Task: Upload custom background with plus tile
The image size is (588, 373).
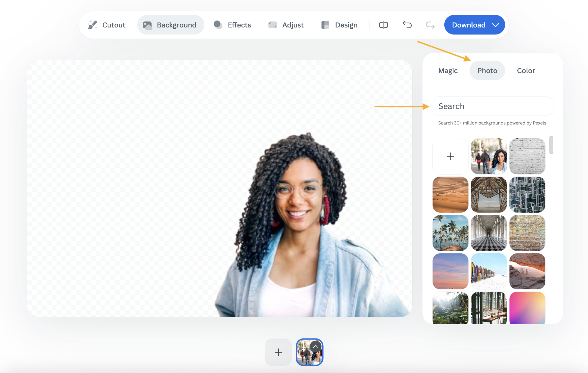Action: coord(450,156)
